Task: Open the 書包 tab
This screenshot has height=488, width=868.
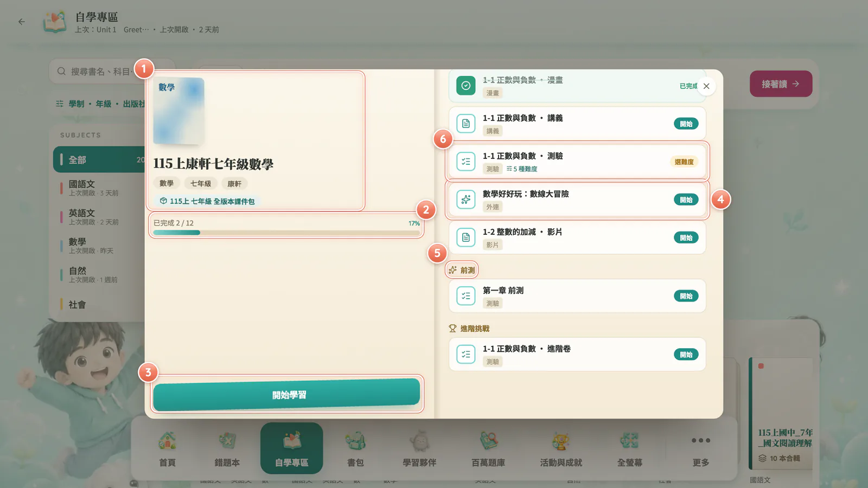Action: click(355, 448)
